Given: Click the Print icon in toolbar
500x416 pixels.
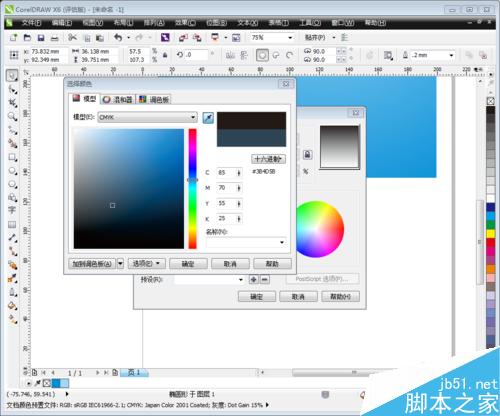Looking at the screenshot, I should pos(54,38).
